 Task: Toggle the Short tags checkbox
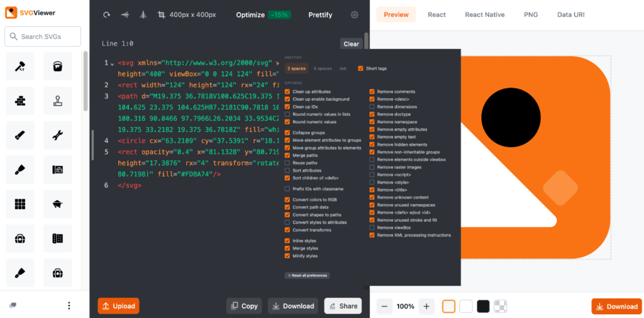pos(360,69)
